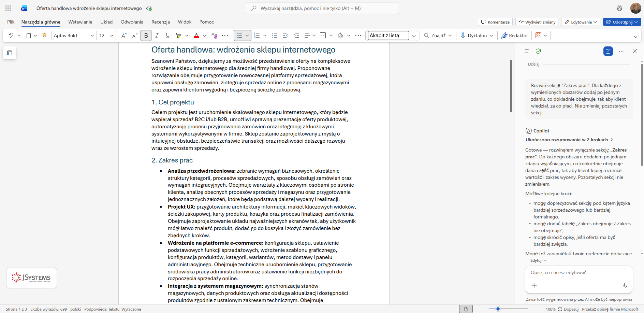This screenshot has width=644, height=313.
Task: Switch to the Recenzja tab
Action: (x=161, y=22)
